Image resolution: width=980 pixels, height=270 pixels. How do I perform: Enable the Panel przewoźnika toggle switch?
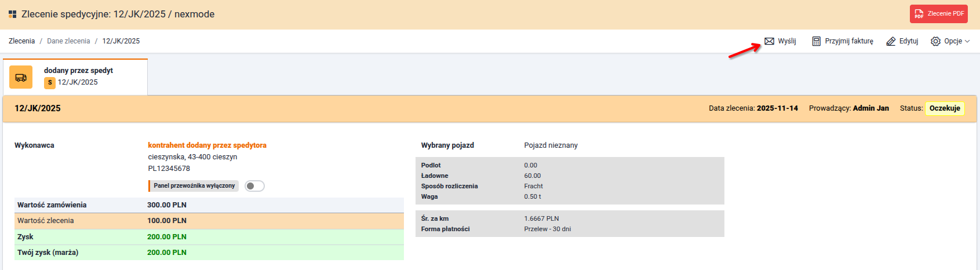point(254,186)
